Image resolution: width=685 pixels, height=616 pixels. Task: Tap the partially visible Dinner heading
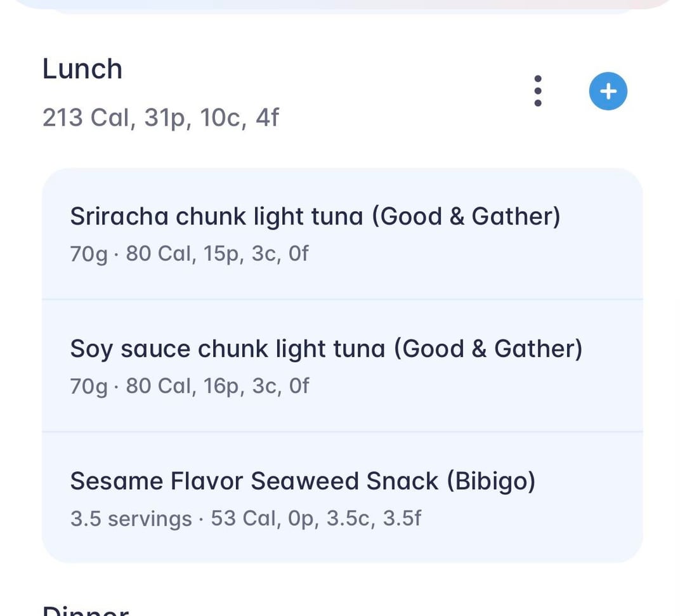pos(86,610)
